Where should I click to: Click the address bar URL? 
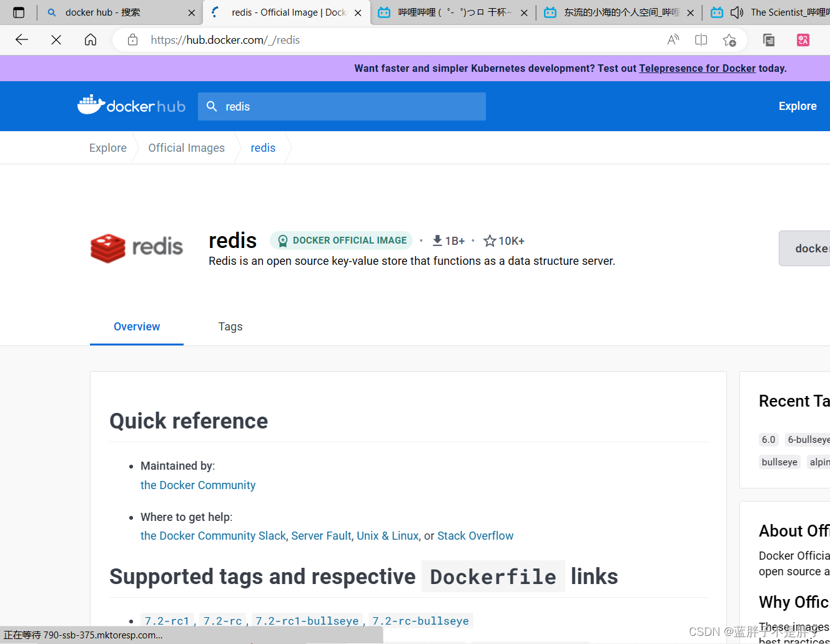click(x=225, y=40)
